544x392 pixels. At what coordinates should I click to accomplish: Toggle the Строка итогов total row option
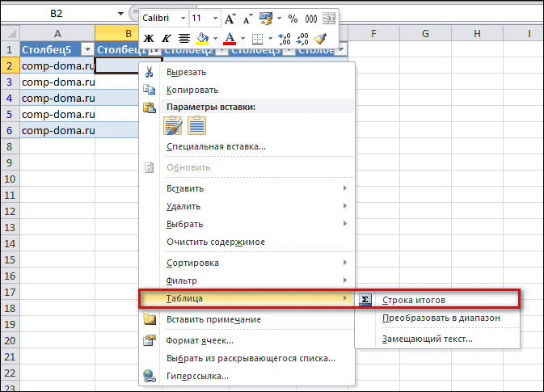413,300
